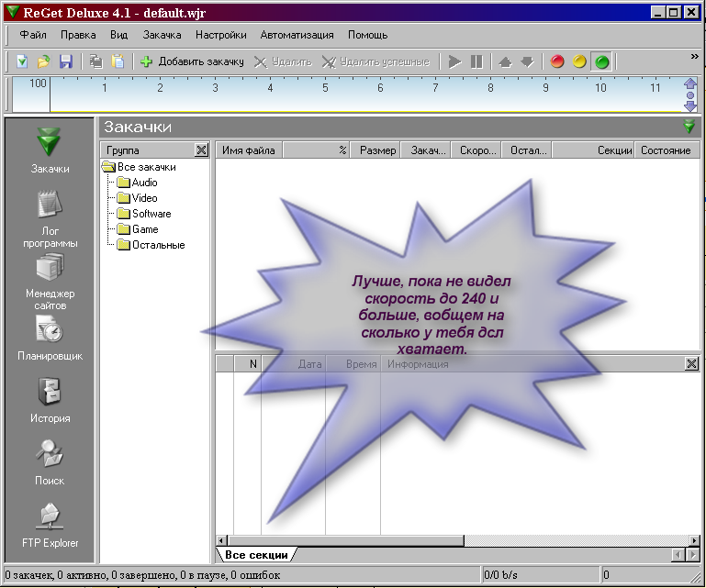Click the Удалить toolbar button

tap(283, 61)
